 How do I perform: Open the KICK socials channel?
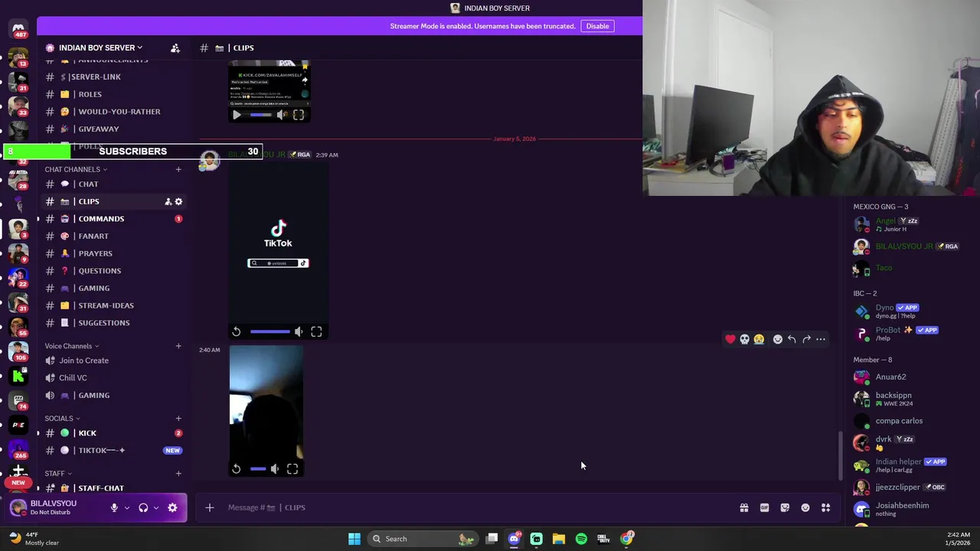[x=113, y=433]
